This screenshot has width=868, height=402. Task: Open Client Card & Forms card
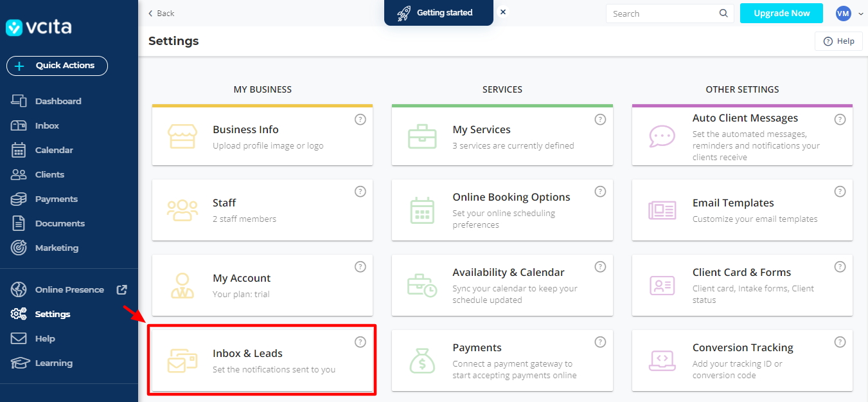pos(742,285)
